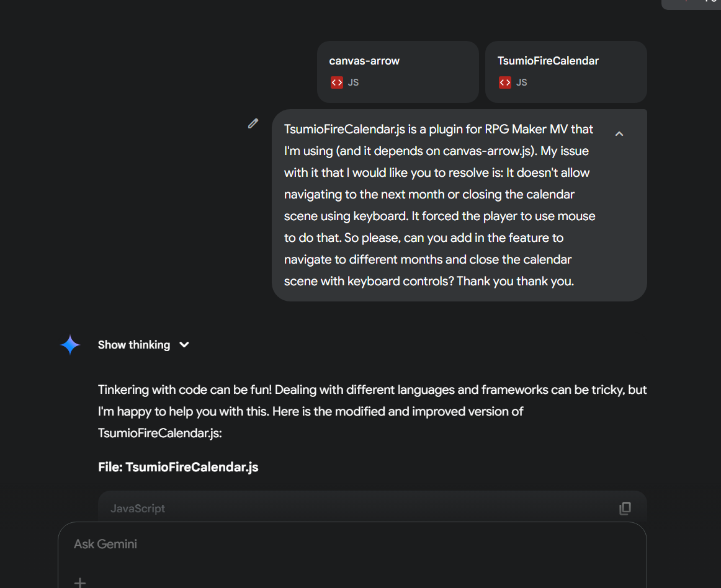Click the user prompt message bubble
Viewport: 721px width, 588px height.
tap(459, 205)
